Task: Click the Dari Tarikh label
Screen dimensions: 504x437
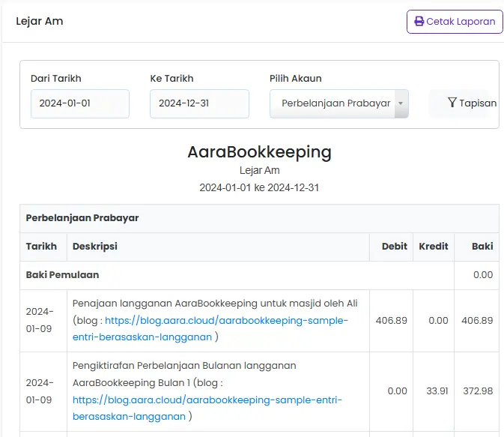Action: click(x=56, y=79)
